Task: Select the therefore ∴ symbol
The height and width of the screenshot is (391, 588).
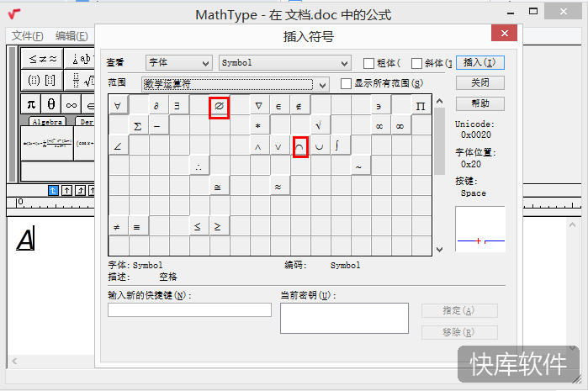Action: (x=199, y=166)
